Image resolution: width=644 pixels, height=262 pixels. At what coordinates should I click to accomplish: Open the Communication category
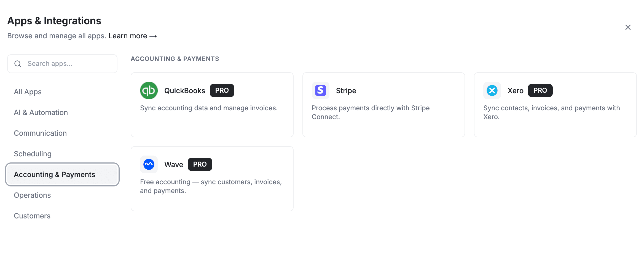tap(40, 133)
